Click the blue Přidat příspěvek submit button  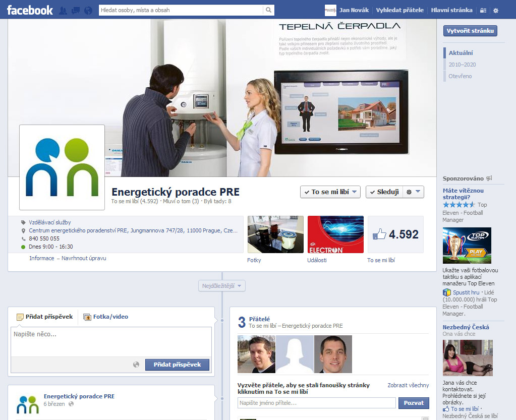[177, 365]
